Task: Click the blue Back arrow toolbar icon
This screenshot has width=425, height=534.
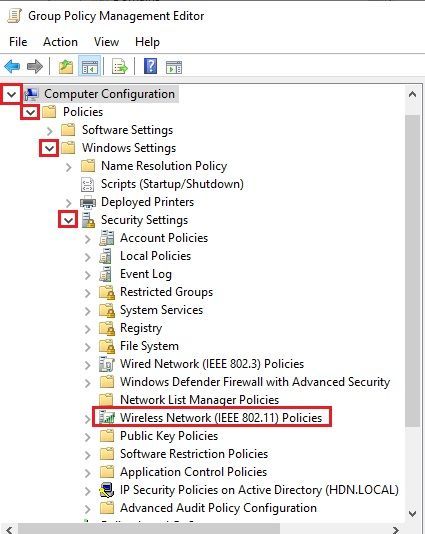Action: pos(12,66)
